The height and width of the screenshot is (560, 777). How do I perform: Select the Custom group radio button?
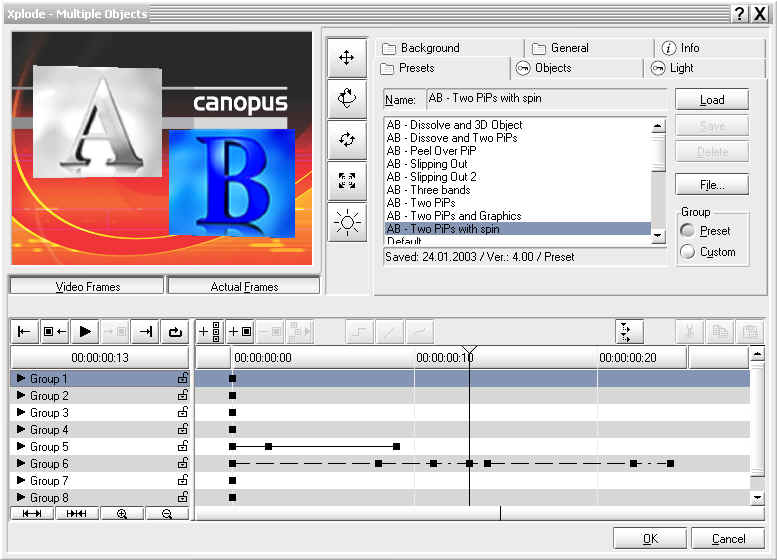tap(687, 251)
